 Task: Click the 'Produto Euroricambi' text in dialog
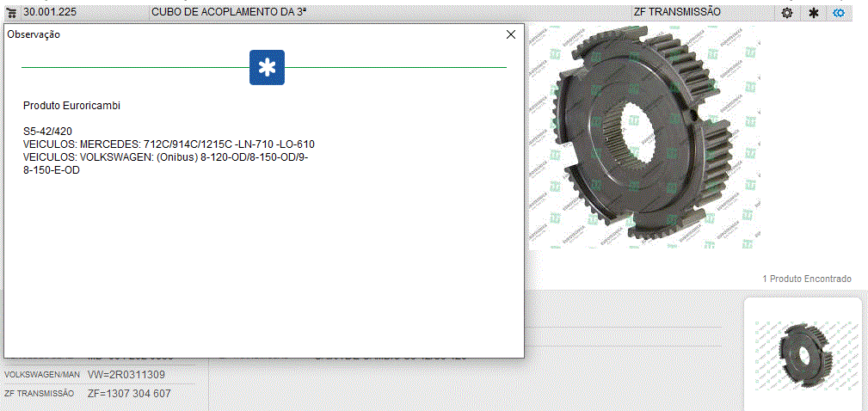pos(71,106)
